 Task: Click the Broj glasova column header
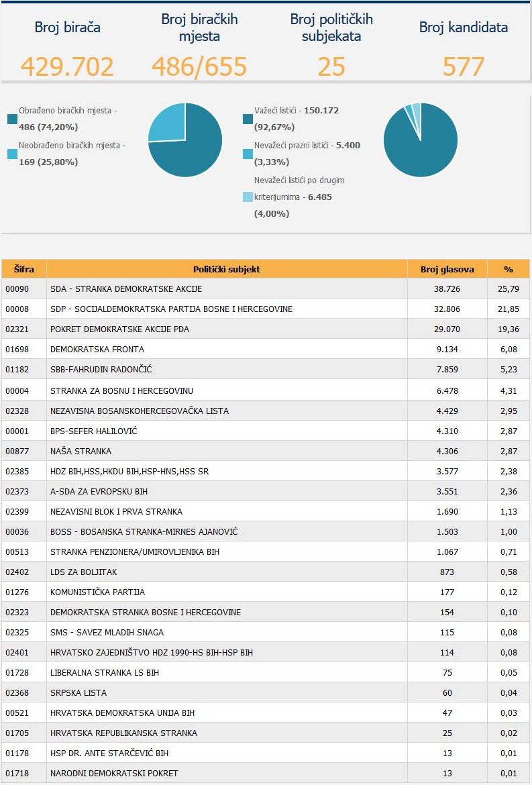click(x=447, y=269)
